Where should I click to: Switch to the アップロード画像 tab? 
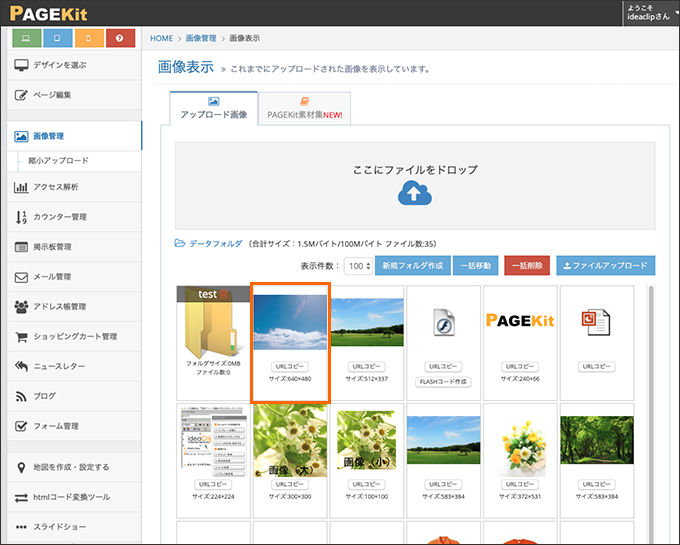(x=214, y=108)
